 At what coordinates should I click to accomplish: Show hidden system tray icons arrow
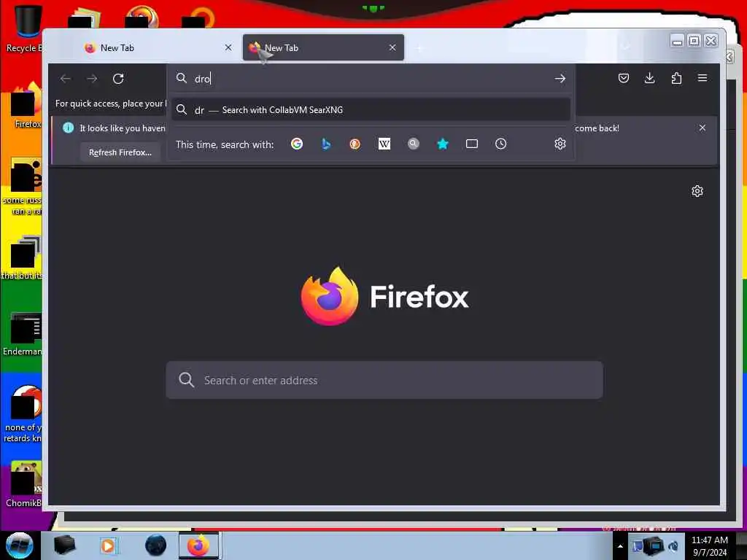tap(620, 546)
